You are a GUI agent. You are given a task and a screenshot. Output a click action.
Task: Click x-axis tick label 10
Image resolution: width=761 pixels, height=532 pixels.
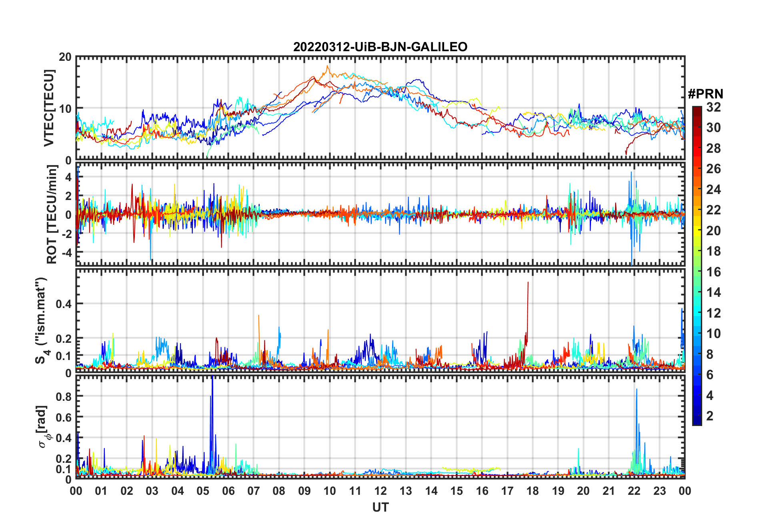(x=330, y=491)
